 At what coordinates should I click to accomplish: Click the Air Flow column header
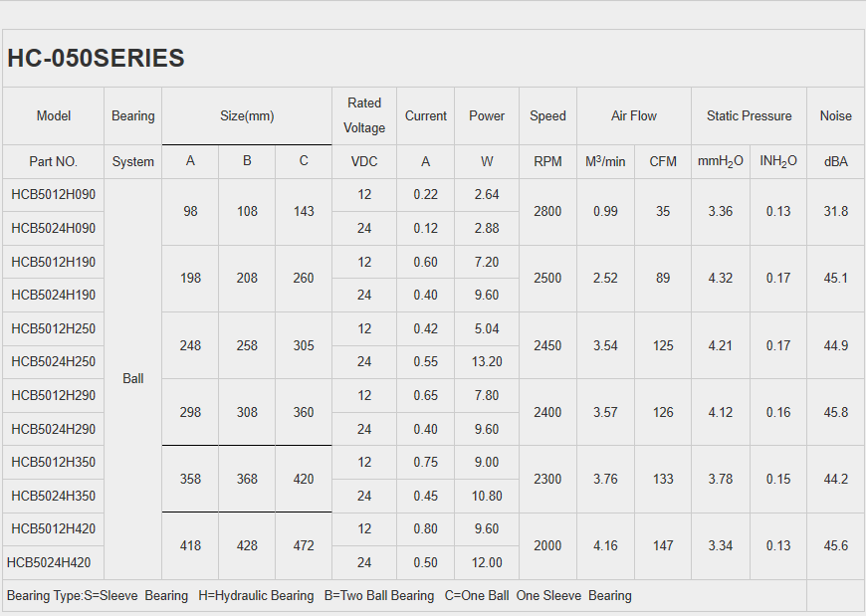coord(634,115)
